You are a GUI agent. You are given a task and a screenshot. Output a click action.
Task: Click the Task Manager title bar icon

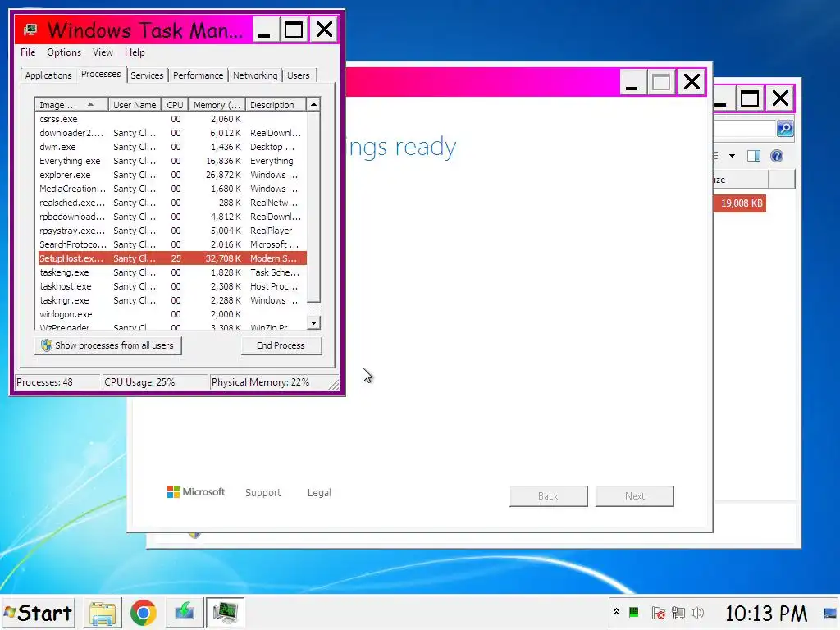coord(30,30)
